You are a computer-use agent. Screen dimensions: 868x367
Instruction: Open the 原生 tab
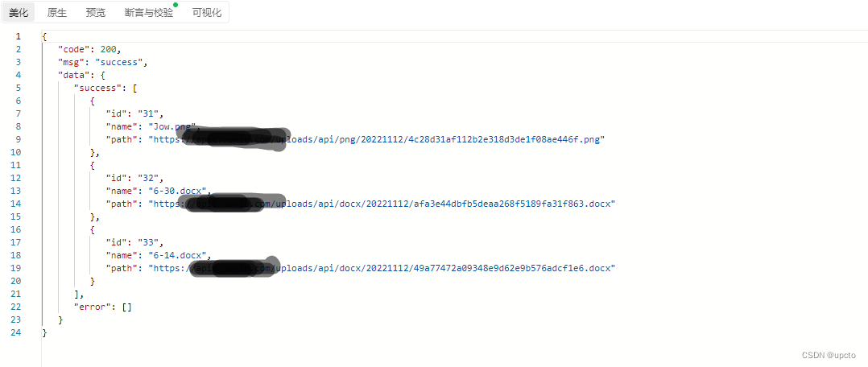click(x=56, y=13)
